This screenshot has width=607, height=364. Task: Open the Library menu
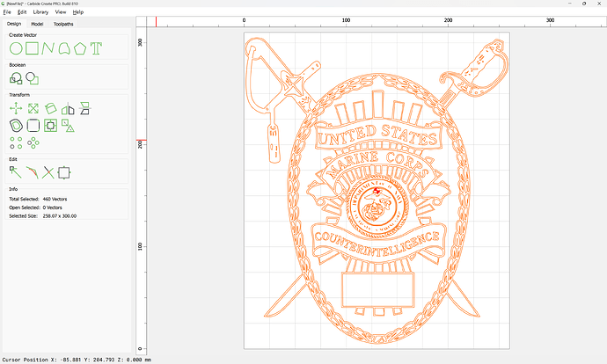pos(40,12)
